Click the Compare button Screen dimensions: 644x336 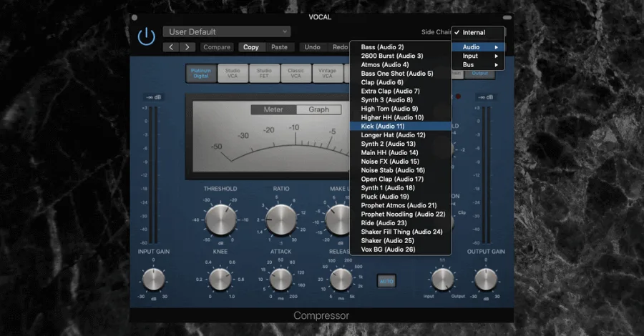click(217, 47)
